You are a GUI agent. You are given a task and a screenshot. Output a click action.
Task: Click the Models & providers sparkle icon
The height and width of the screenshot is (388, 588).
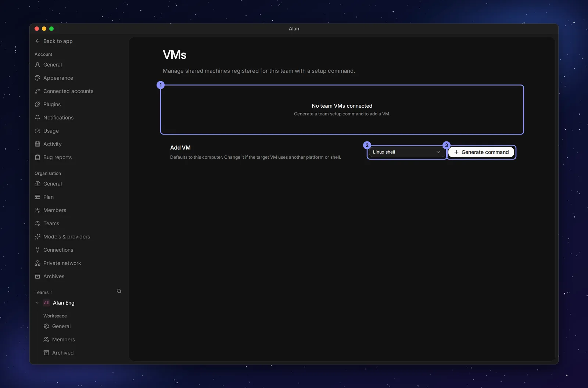click(37, 237)
